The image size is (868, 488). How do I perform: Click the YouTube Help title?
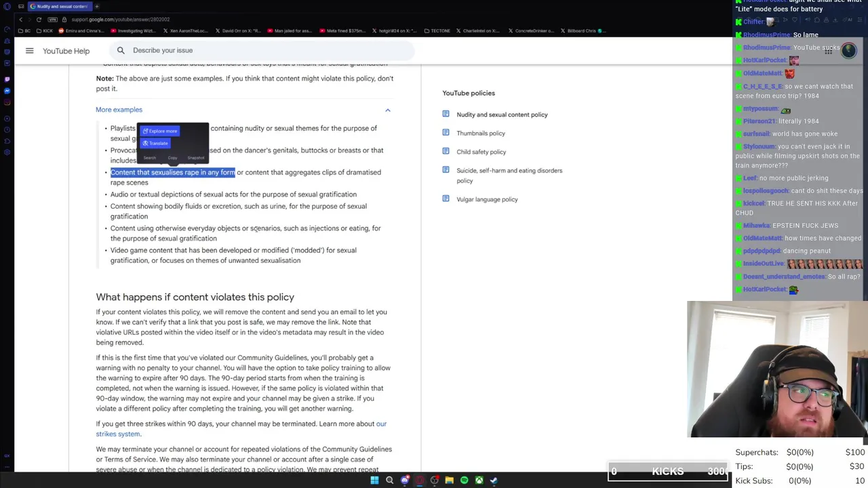pyautogui.click(x=66, y=51)
